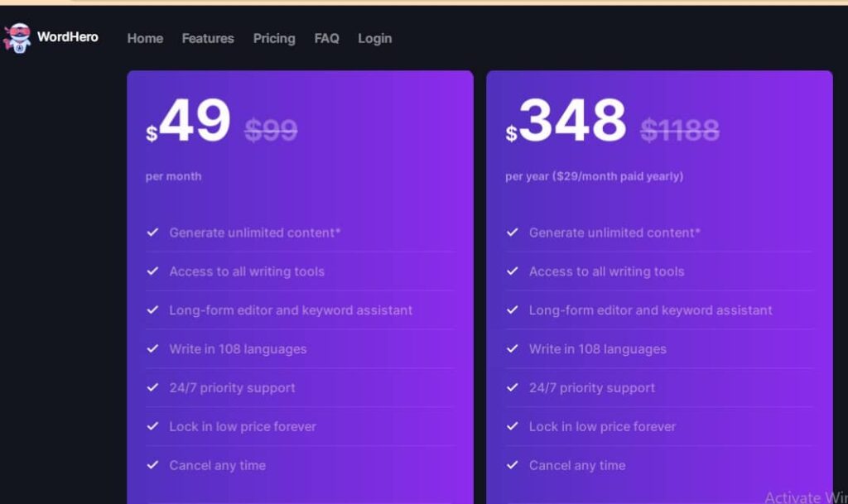The image size is (848, 504).
Task: Open the Pricing menu item
Action: (x=274, y=38)
